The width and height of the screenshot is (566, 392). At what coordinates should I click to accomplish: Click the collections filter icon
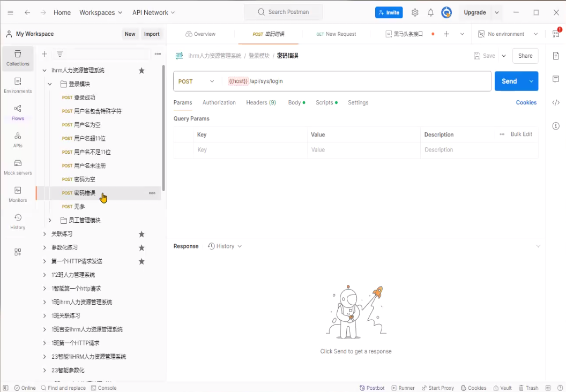point(59,54)
